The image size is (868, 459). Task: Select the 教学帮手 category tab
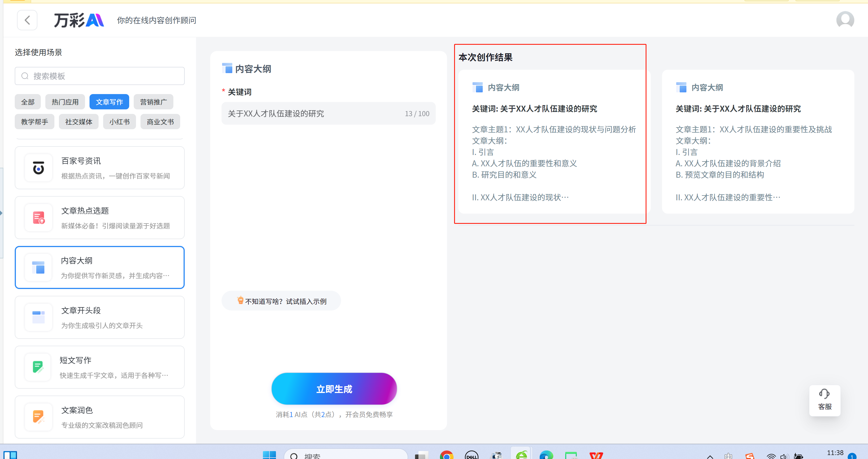pyautogui.click(x=34, y=122)
